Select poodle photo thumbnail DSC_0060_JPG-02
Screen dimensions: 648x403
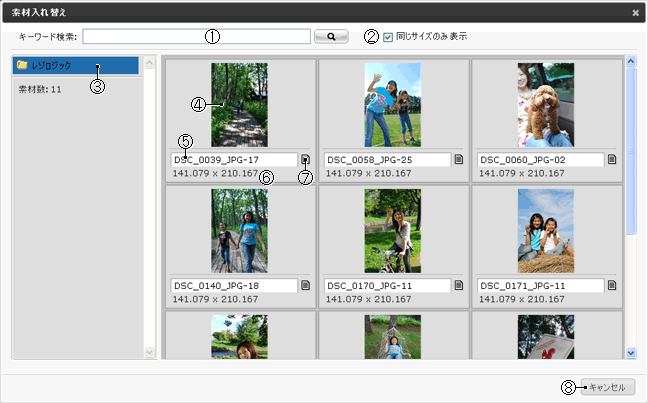[546, 105]
